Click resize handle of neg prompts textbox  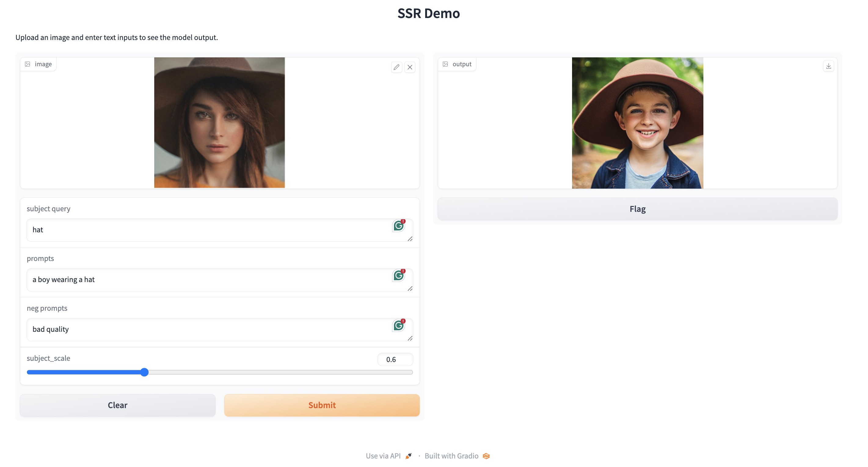tap(410, 338)
